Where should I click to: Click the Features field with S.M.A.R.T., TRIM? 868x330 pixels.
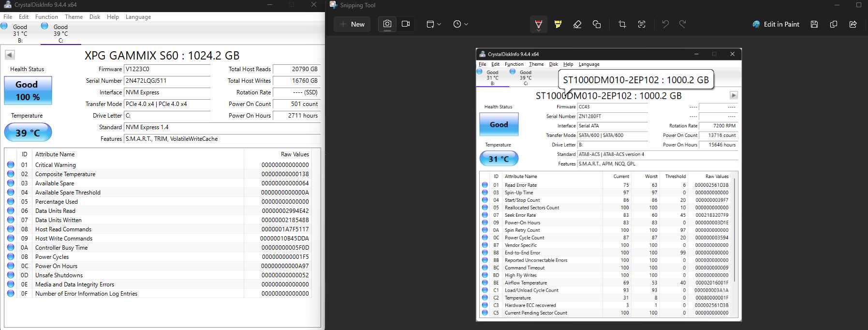click(222, 139)
